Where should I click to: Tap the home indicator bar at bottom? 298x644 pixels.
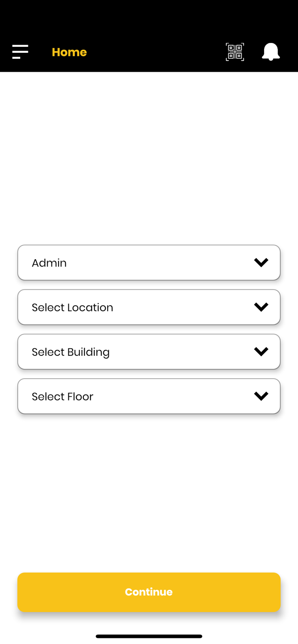(149, 636)
